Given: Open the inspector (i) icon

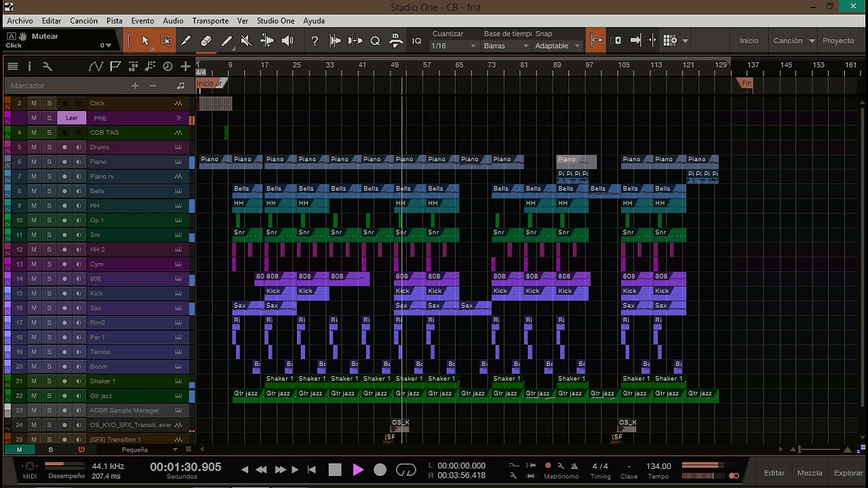Looking at the screenshot, I should click(x=29, y=66).
